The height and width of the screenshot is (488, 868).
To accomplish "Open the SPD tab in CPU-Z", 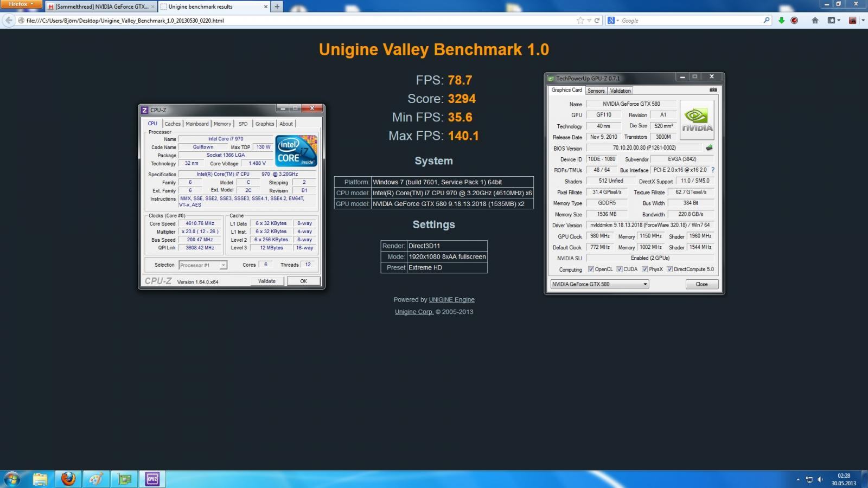I will [x=243, y=124].
